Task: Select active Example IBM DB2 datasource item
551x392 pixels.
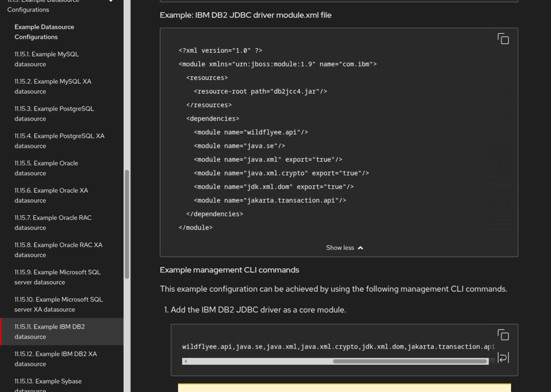Action: (x=50, y=332)
